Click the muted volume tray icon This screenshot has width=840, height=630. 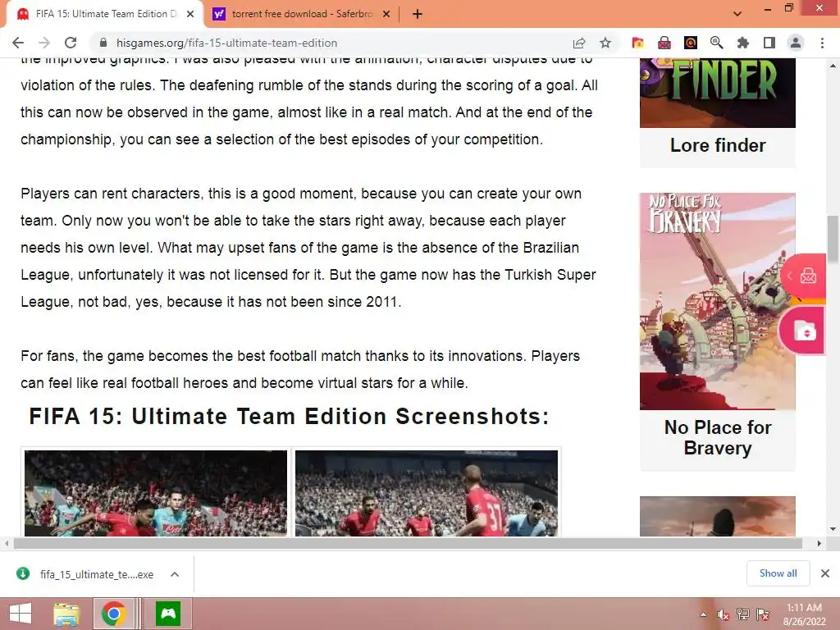[724, 614]
